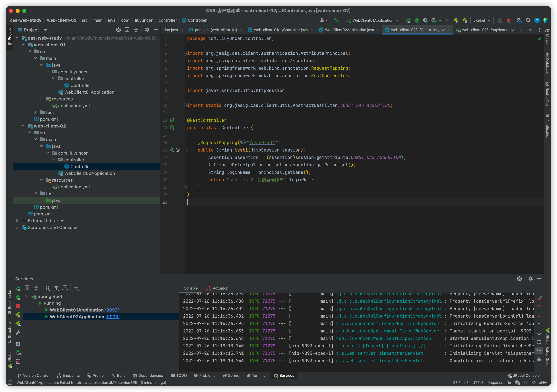
Task: Toggle read-only lock icon in status bar
Action: pyautogui.click(x=509, y=383)
